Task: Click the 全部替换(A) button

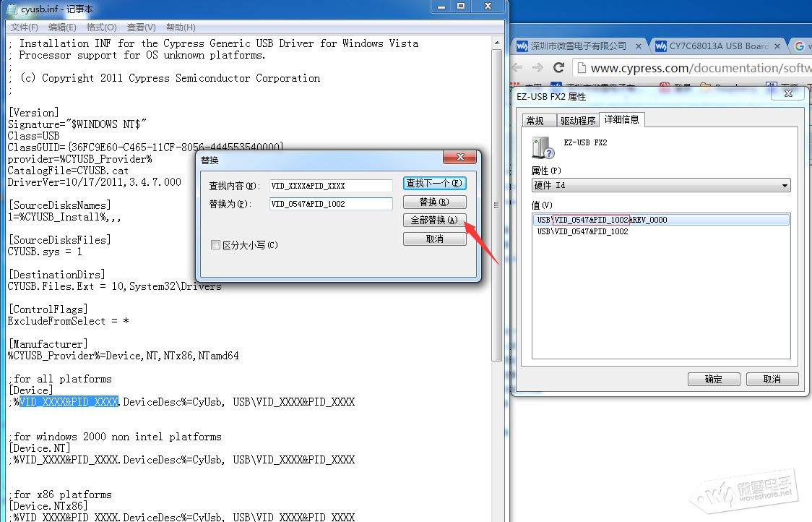Action: coord(434,221)
